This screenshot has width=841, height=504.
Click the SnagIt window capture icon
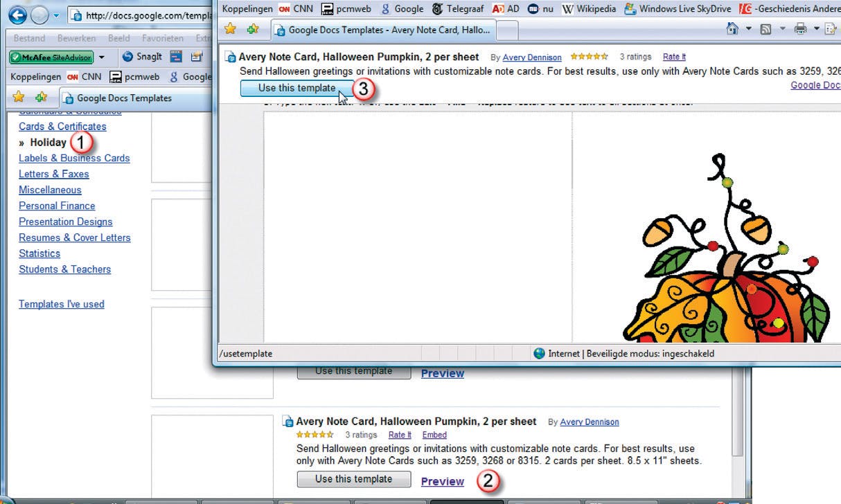pos(176,57)
